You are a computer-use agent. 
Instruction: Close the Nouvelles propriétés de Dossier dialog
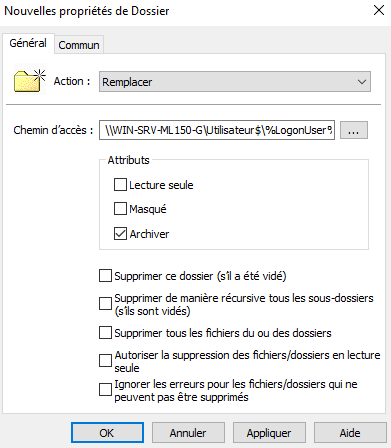point(379,10)
